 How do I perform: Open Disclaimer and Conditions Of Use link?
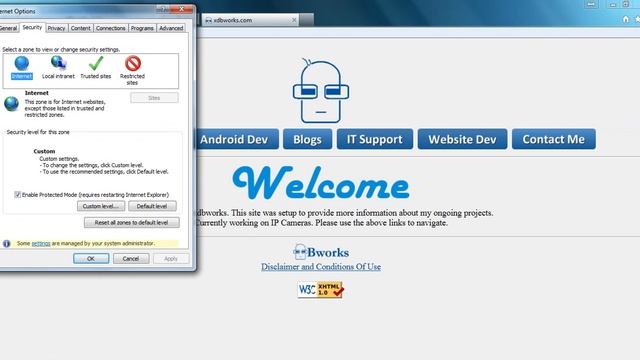click(x=321, y=267)
